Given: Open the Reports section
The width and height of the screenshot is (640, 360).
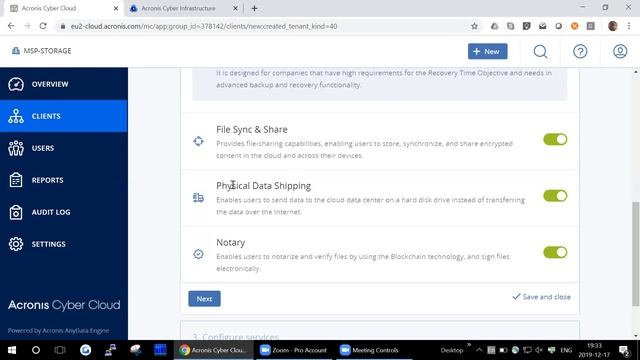Looking at the screenshot, I should tap(64, 180).
